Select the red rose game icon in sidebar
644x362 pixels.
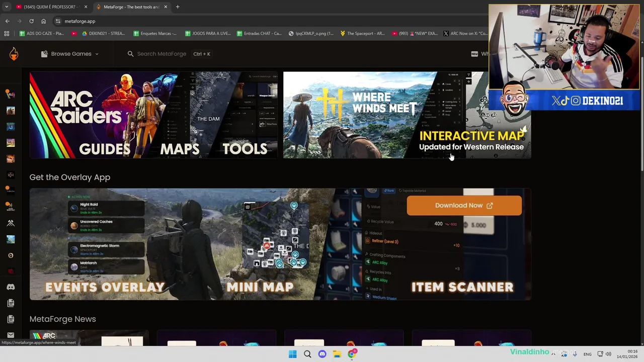click(11, 271)
